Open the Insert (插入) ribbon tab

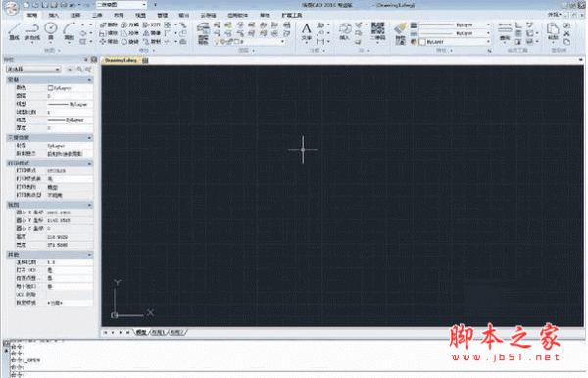54,15
